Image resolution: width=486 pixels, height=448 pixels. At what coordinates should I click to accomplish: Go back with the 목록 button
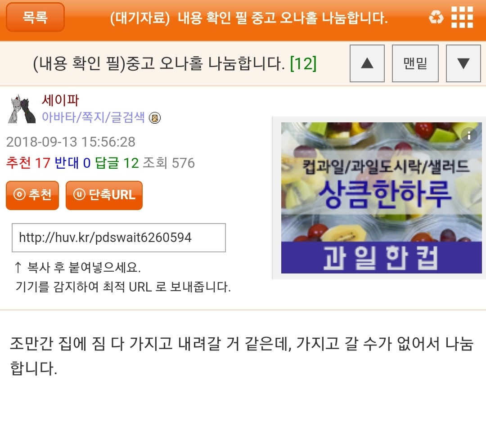coord(35,17)
